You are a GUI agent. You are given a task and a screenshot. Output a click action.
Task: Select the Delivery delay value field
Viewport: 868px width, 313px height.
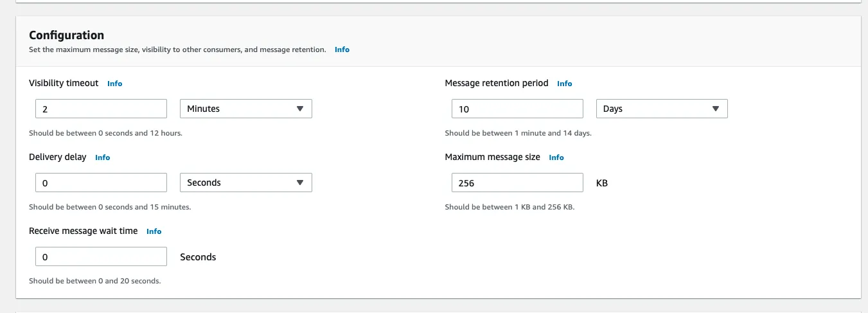tap(101, 183)
